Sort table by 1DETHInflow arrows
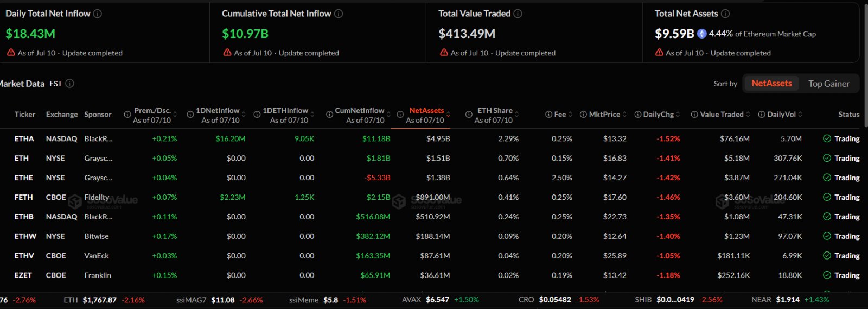The image size is (868, 309). pyautogui.click(x=312, y=115)
